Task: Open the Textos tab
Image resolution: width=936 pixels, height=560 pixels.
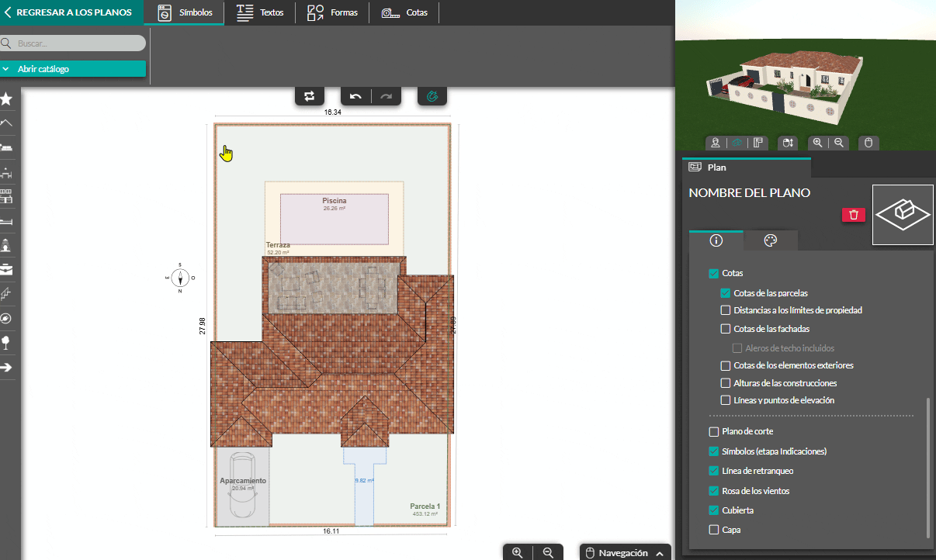Action: [260, 12]
